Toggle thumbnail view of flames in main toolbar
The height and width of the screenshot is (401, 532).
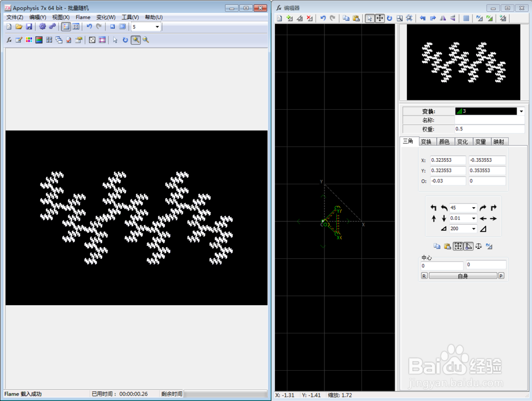[x=76, y=27]
